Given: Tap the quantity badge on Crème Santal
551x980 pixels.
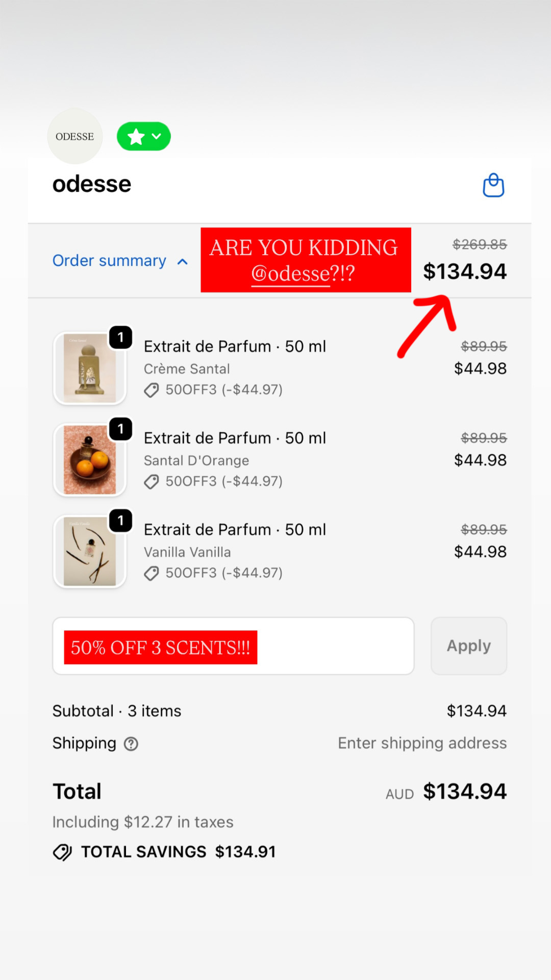Looking at the screenshot, I should tap(121, 337).
